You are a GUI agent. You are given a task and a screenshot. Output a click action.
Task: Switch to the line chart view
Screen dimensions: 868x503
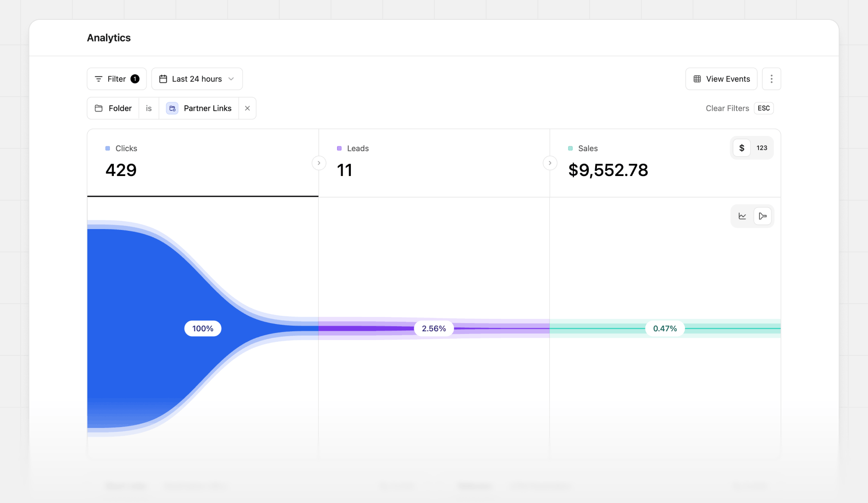click(742, 216)
